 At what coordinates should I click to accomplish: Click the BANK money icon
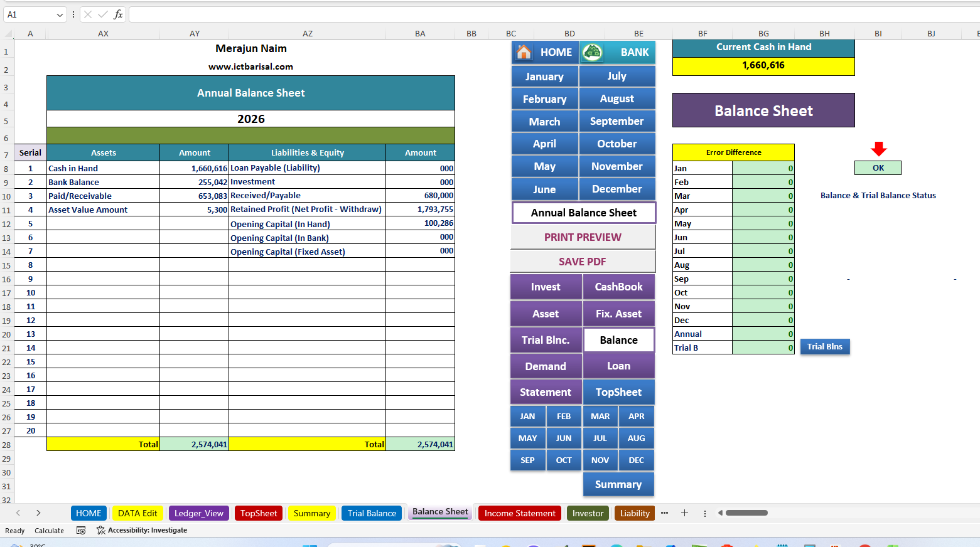(x=592, y=52)
